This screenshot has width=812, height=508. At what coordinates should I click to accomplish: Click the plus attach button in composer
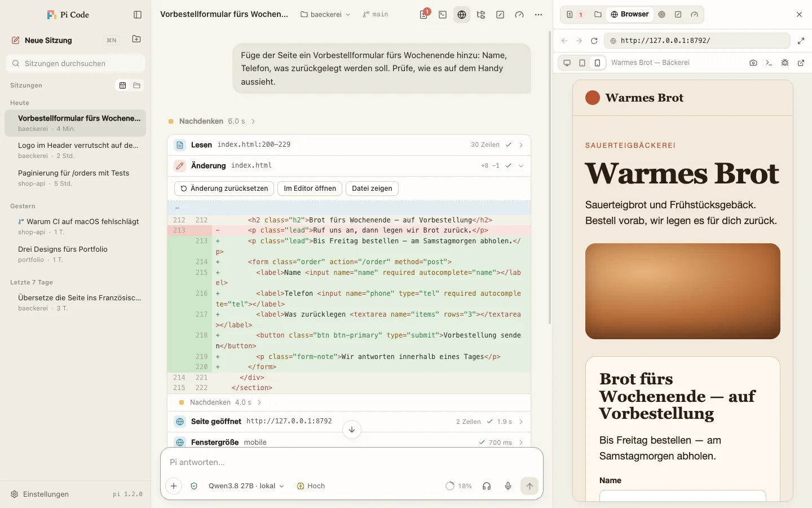point(174,486)
